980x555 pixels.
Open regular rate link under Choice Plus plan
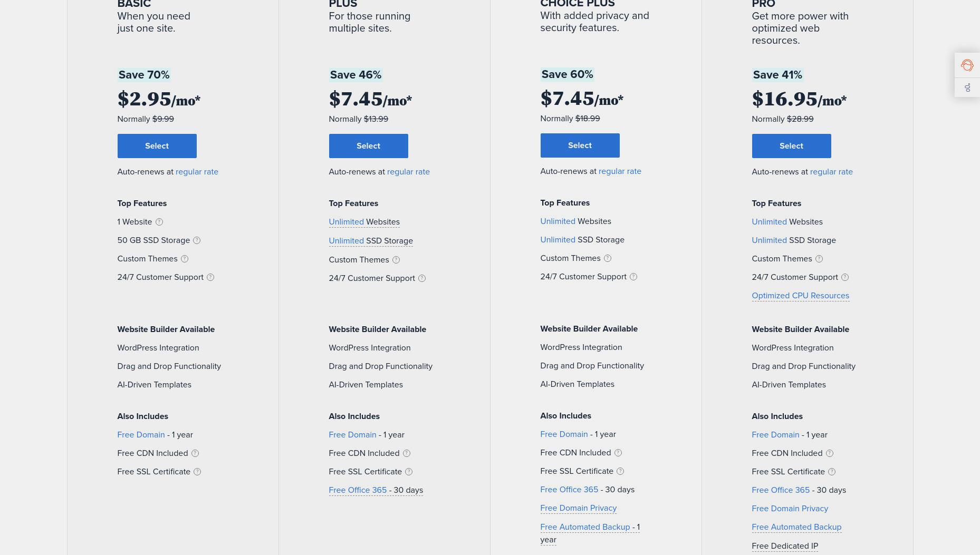coord(620,171)
